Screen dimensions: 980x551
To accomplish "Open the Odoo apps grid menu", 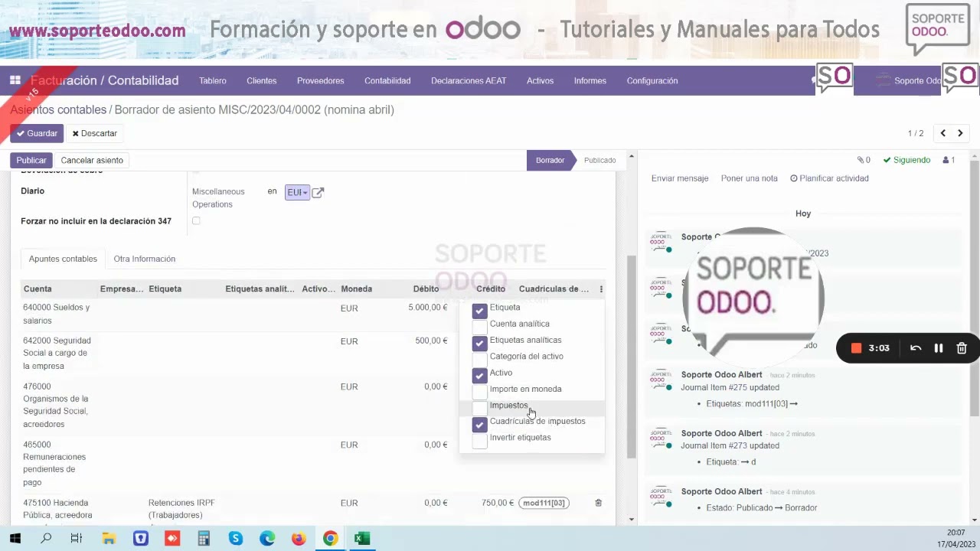I will click(x=15, y=80).
